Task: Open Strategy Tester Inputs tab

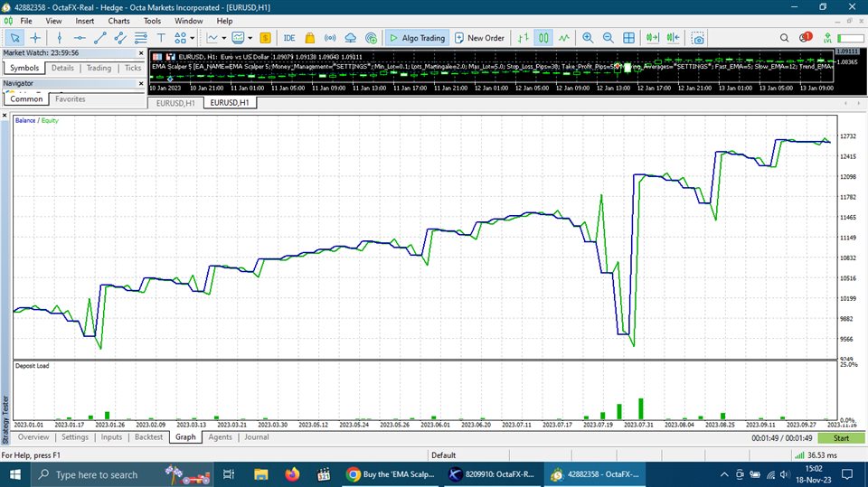Action: [111, 437]
